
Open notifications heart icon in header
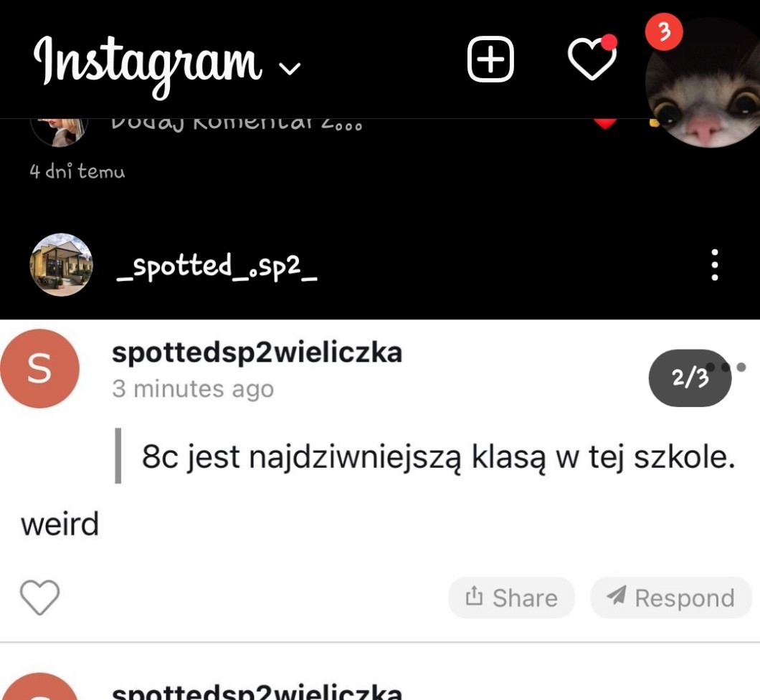pyautogui.click(x=592, y=58)
